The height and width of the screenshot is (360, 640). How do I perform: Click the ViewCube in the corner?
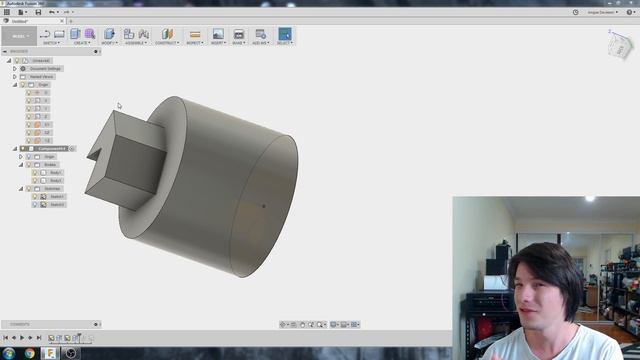click(620, 47)
